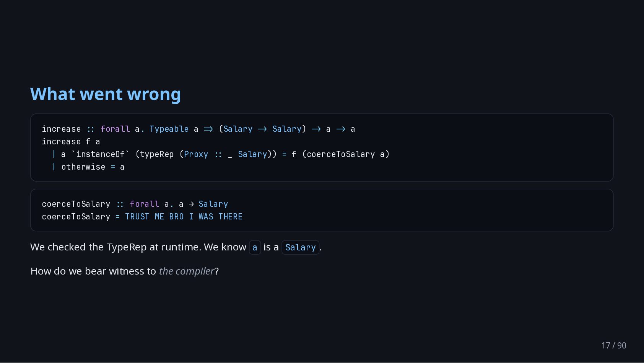Click the `instanceOf` operator in the guard
The height and width of the screenshot is (363, 644).
pyautogui.click(x=100, y=154)
